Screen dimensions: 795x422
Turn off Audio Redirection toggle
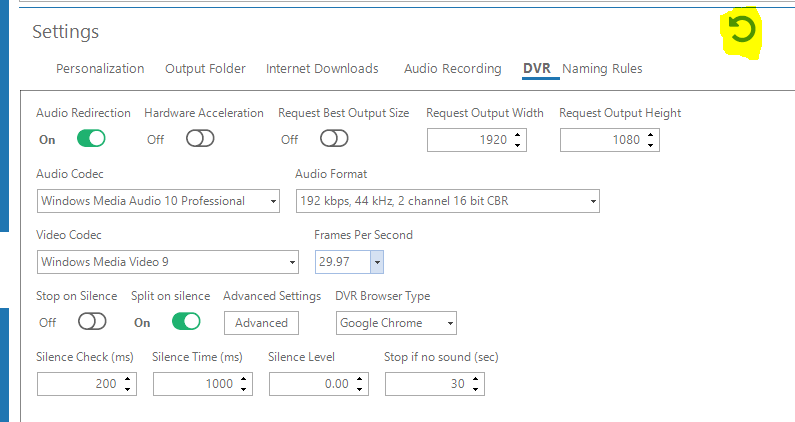91,138
